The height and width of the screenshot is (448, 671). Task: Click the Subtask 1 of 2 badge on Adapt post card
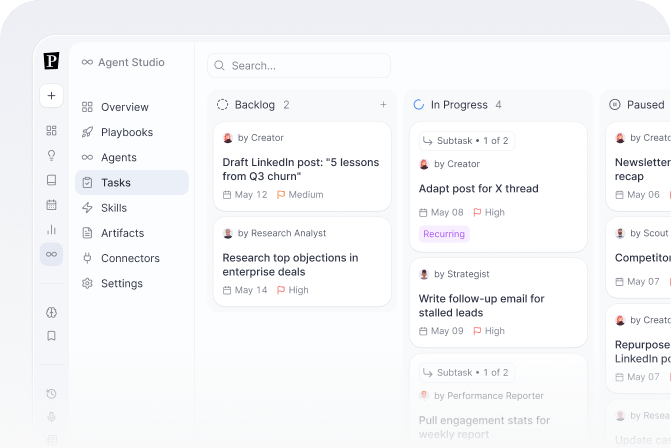[466, 141]
